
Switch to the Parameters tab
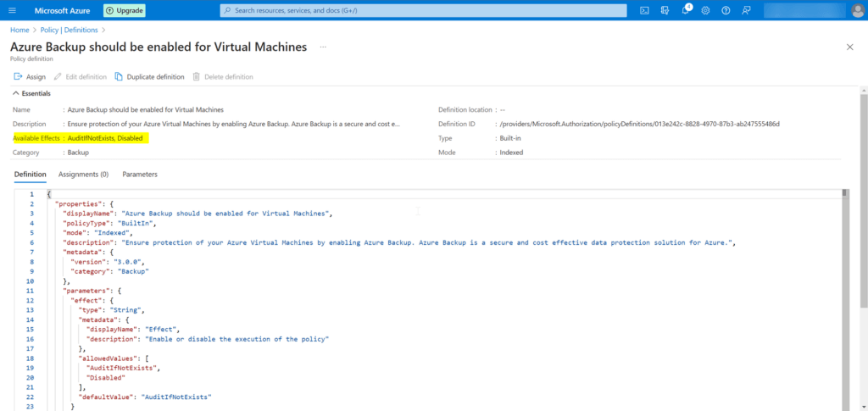point(140,175)
